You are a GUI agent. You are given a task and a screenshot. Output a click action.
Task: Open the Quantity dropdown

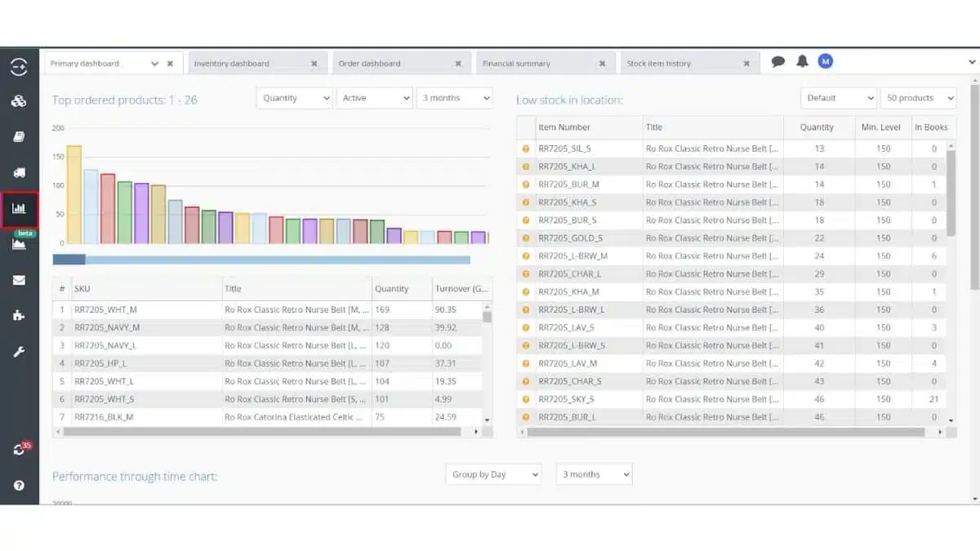pos(295,98)
